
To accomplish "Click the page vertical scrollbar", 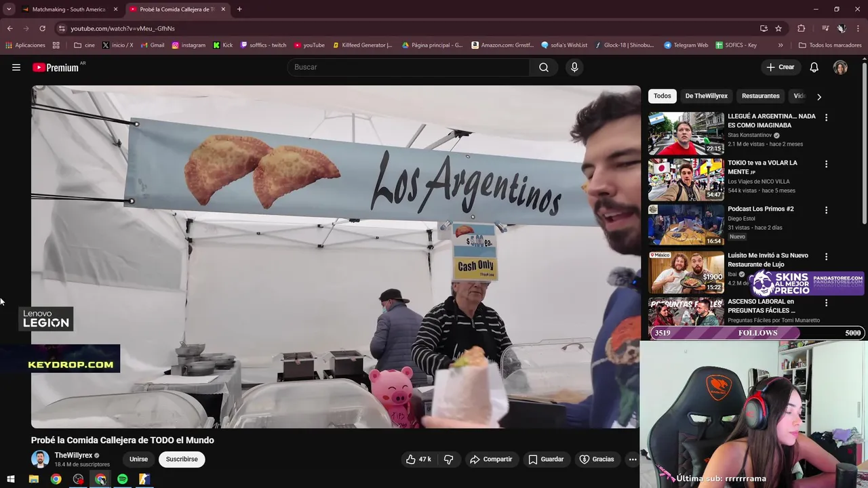I will [865, 142].
